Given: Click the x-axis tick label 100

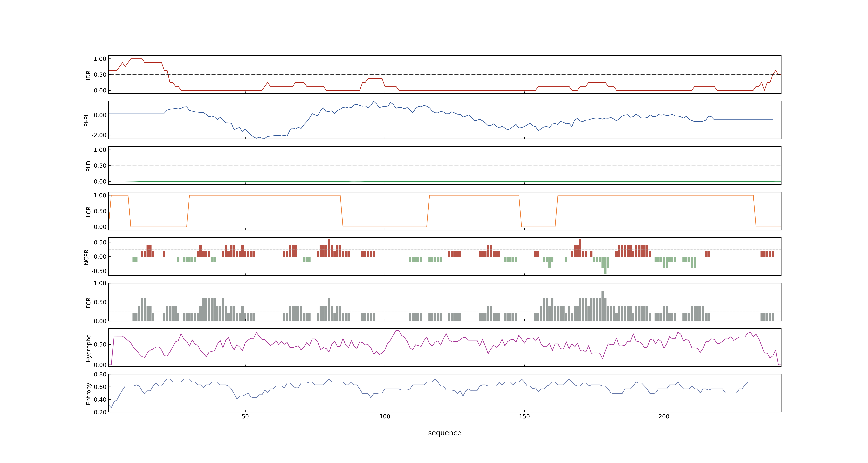Looking at the screenshot, I should [x=385, y=416].
